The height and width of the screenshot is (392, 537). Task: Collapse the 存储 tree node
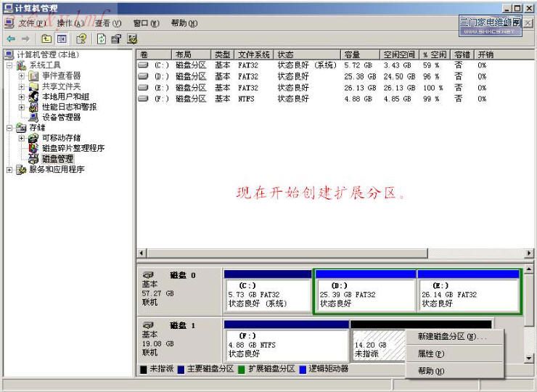point(9,128)
